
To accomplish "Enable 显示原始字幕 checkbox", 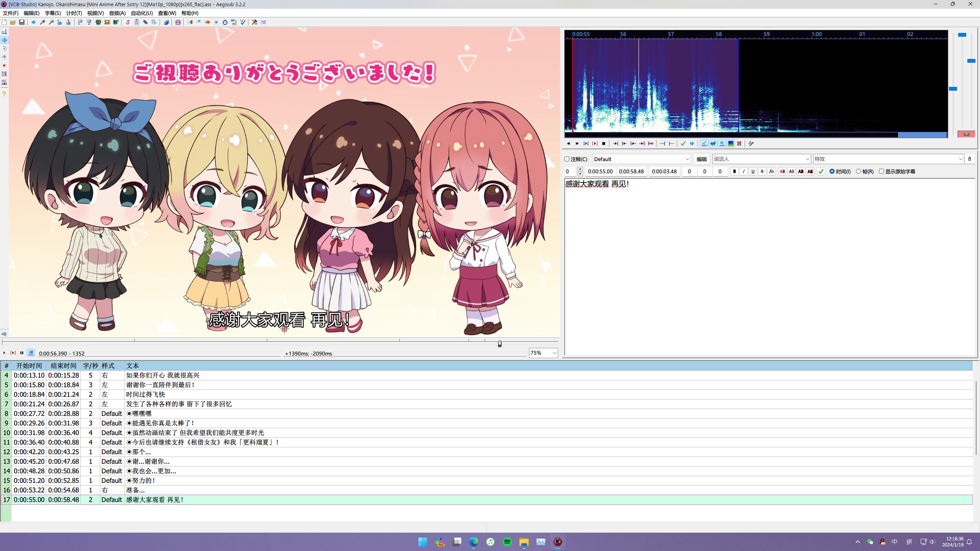I will click(882, 171).
